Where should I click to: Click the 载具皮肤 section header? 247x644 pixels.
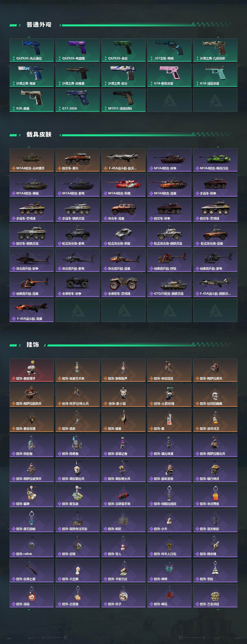[39, 135]
